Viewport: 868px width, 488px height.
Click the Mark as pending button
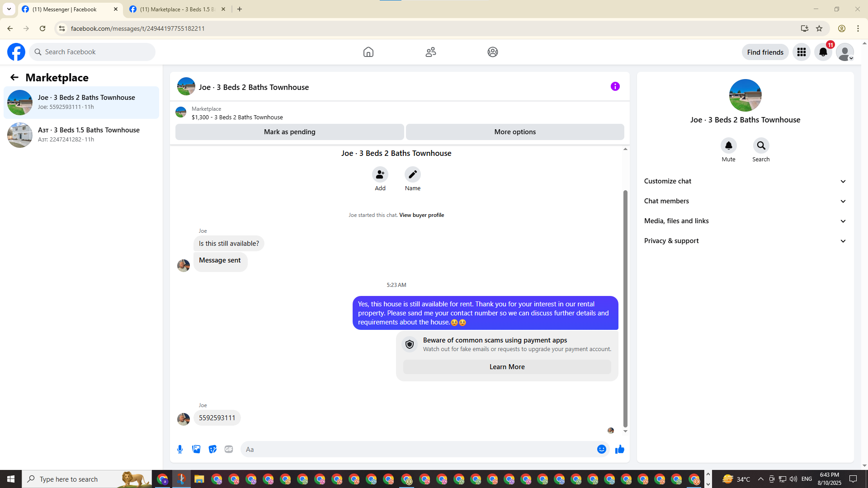pyautogui.click(x=289, y=132)
